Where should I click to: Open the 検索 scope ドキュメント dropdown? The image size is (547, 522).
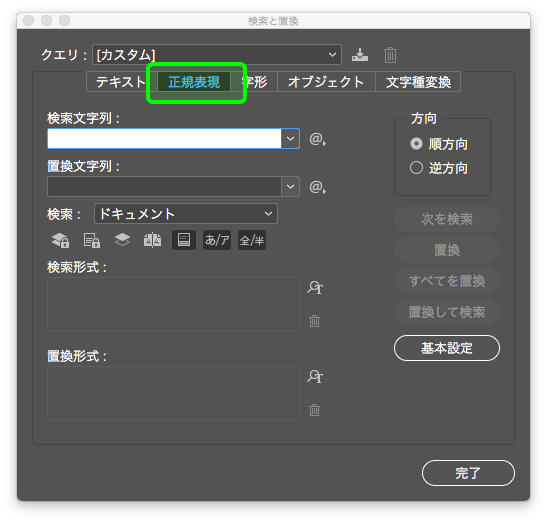[186, 214]
